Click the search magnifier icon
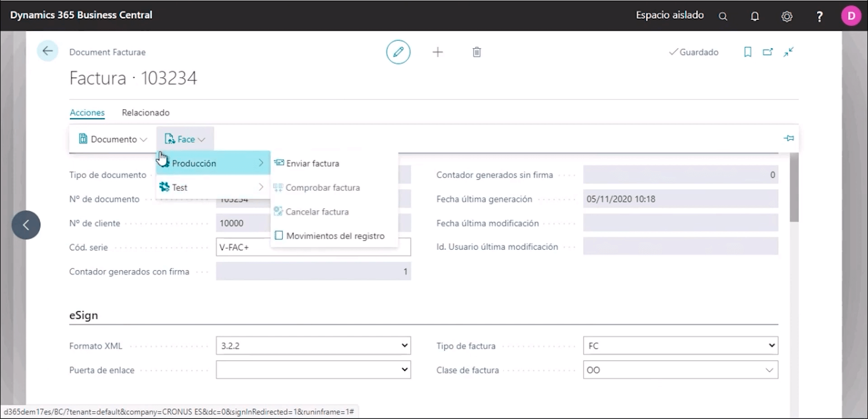This screenshot has height=419, width=868. coord(723,16)
